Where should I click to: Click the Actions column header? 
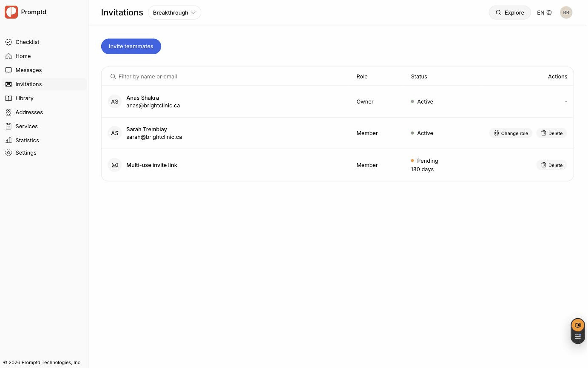(557, 77)
